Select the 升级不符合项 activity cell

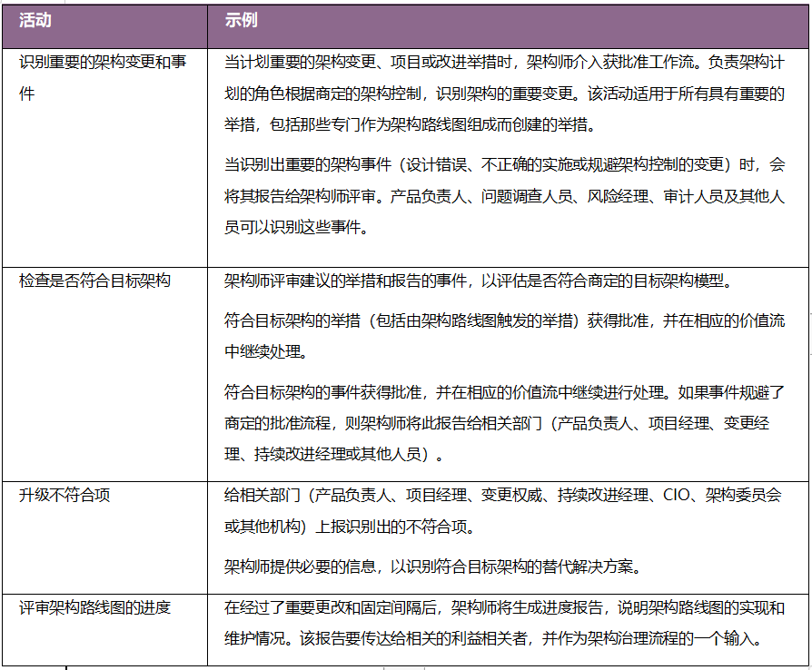point(65,495)
